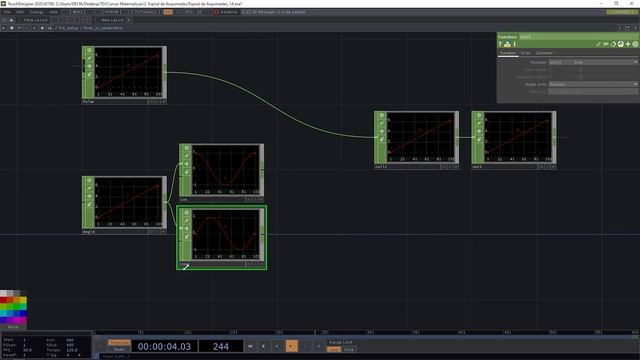The image size is (640, 360).
Task: Open the Function type dropdown
Action: pyautogui.click(x=593, y=62)
